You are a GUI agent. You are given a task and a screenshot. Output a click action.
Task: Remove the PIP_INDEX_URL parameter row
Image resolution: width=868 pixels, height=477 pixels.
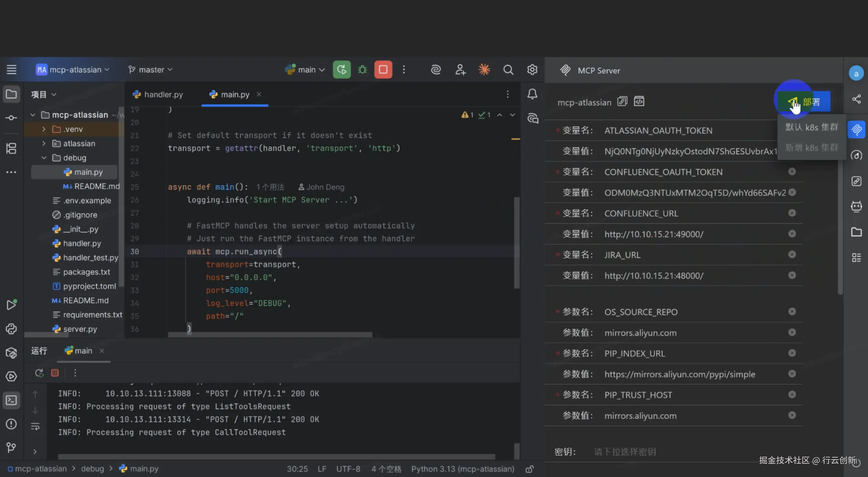point(792,353)
